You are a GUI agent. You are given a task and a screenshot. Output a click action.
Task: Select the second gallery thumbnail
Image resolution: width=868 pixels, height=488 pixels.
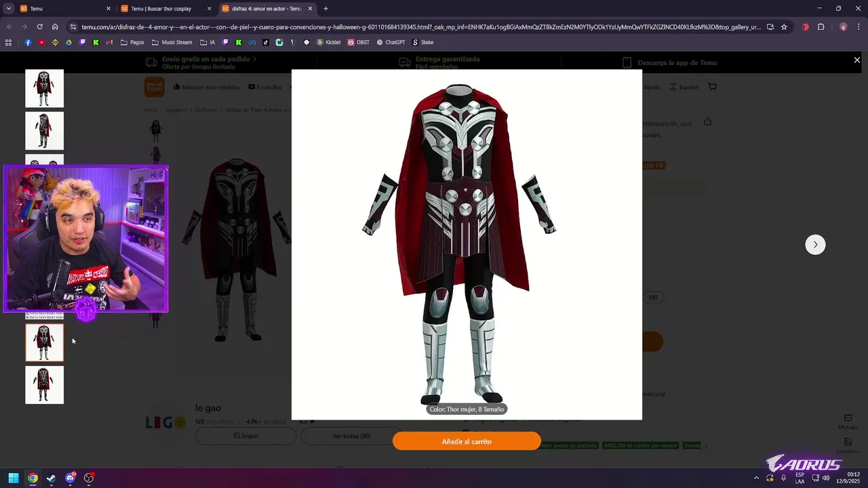44,131
